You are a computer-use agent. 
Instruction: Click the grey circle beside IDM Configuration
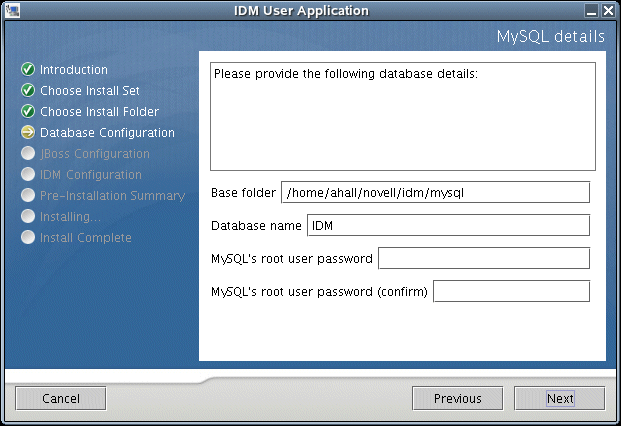[28, 175]
